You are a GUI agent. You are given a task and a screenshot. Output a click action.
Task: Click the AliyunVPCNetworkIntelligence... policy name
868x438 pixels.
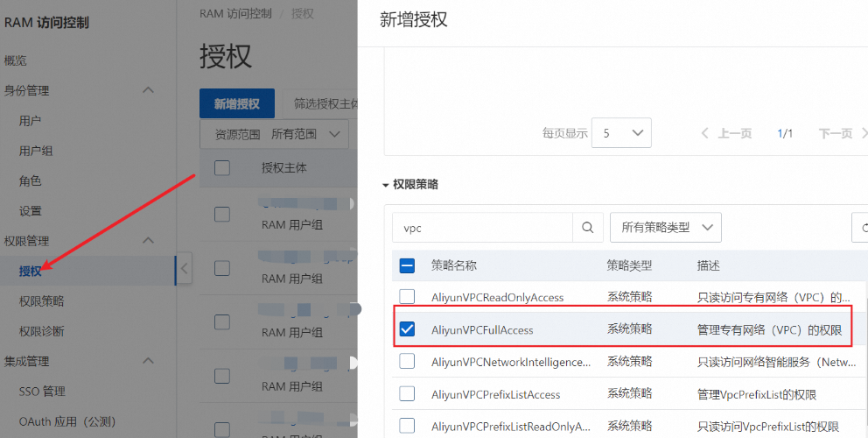click(511, 362)
